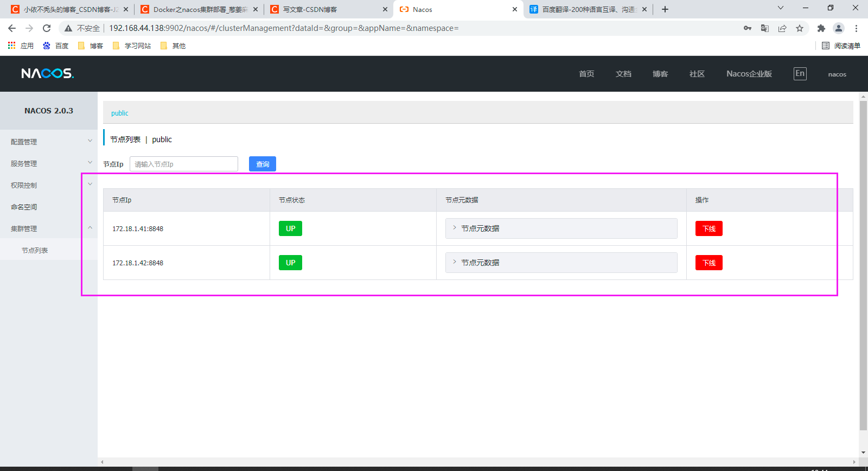Click the 查询 search button
The image size is (868, 471).
(263, 164)
